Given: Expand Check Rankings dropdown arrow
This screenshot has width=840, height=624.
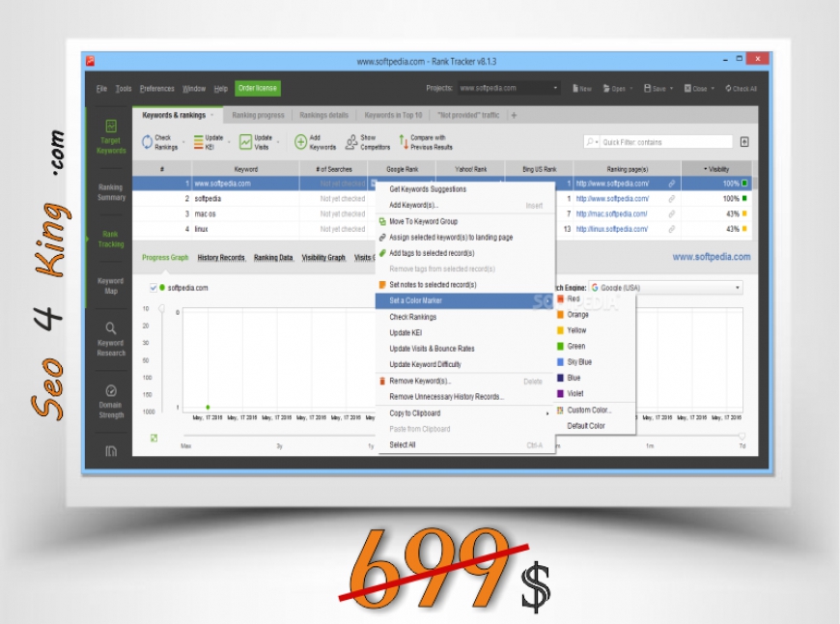Looking at the screenshot, I should pyautogui.click(x=183, y=142).
